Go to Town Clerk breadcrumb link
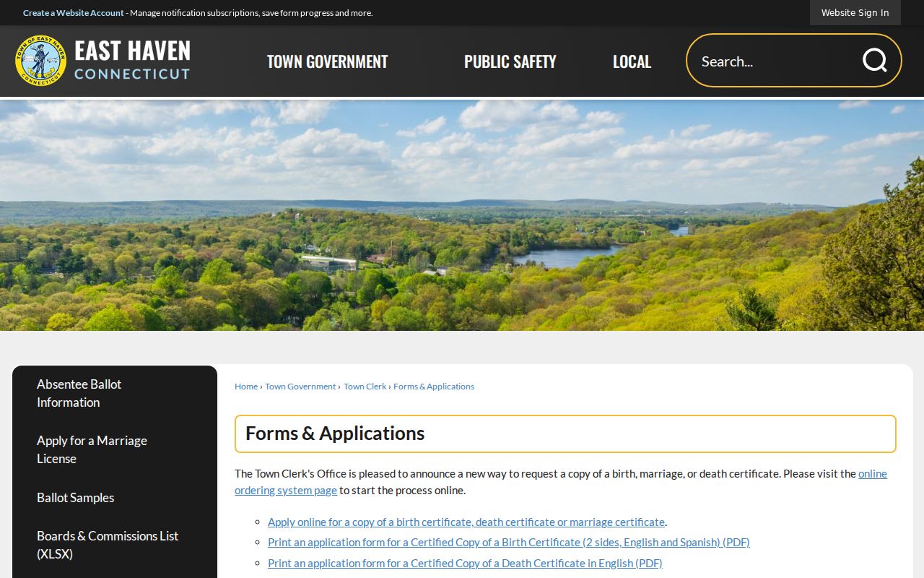 pos(365,387)
